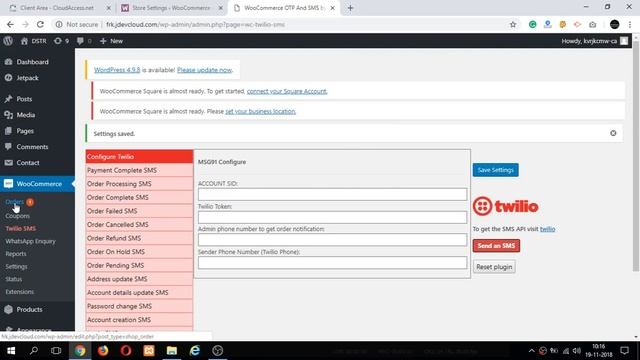Switch to the Store Settings WooCommerce tab

pyautogui.click(x=172, y=8)
